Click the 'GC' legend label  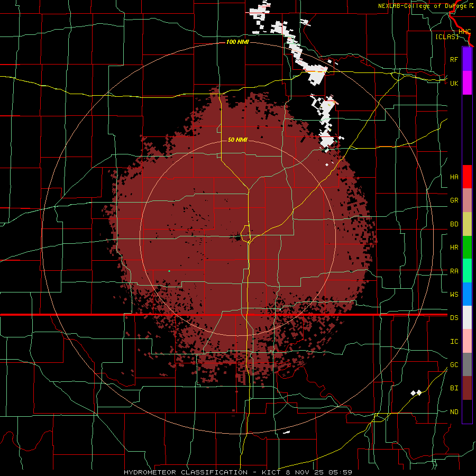point(454,365)
